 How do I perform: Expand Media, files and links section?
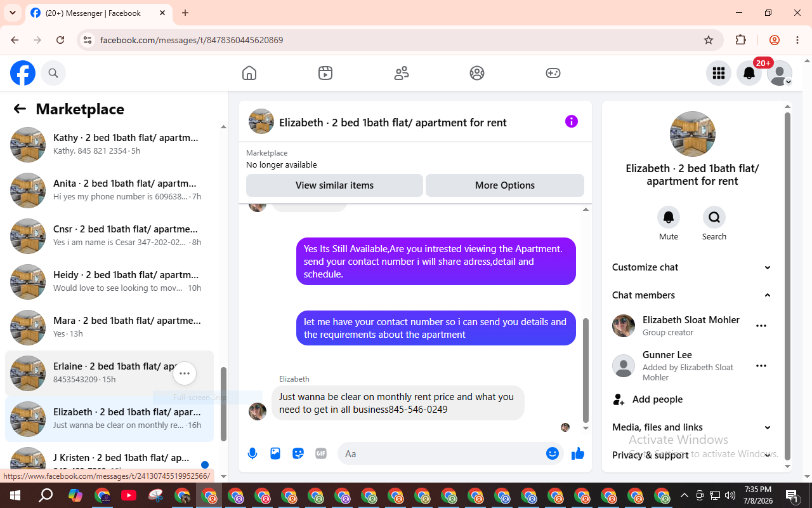692,427
